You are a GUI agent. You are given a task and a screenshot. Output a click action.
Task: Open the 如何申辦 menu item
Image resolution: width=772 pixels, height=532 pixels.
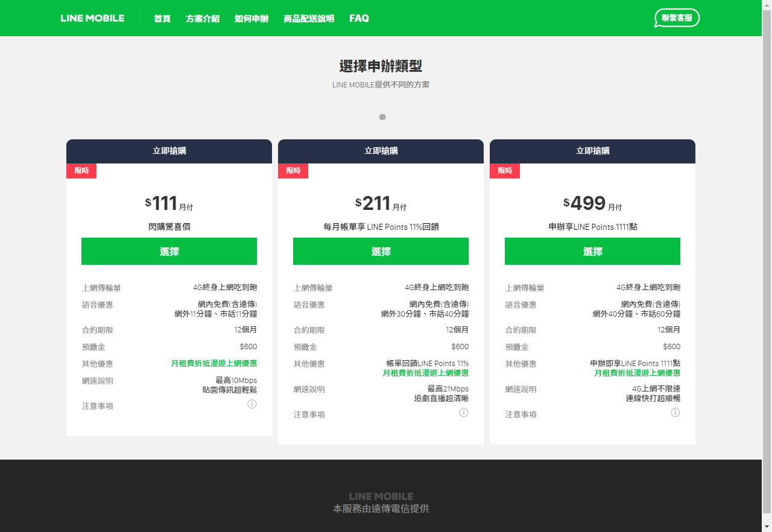click(x=252, y=18)
